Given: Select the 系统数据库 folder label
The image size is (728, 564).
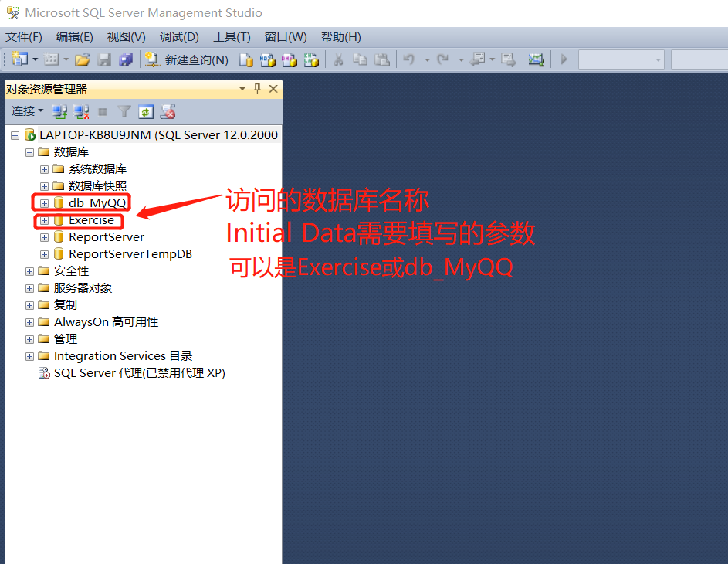Looking at the screenshot, I should (97, 169).
